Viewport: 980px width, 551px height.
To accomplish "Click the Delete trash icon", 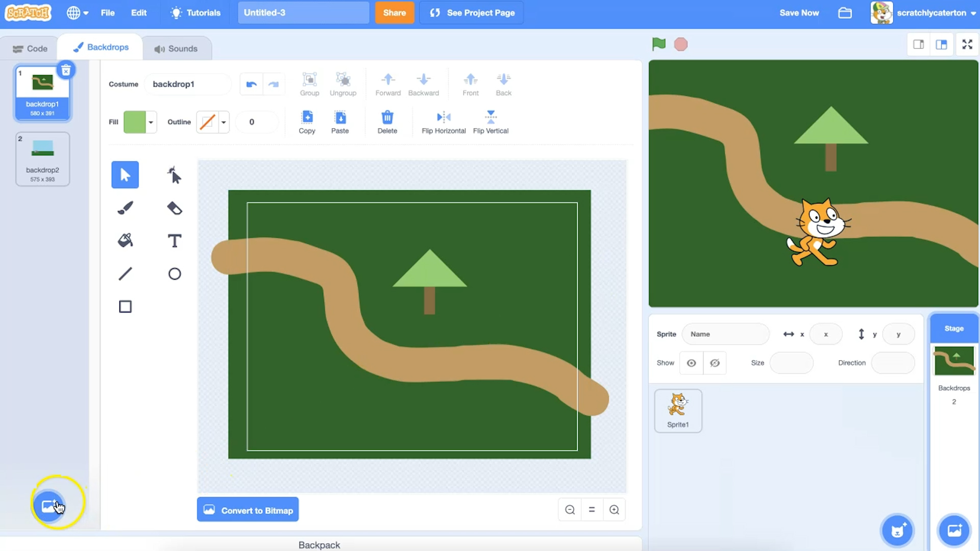I will (x=387, y=122).
